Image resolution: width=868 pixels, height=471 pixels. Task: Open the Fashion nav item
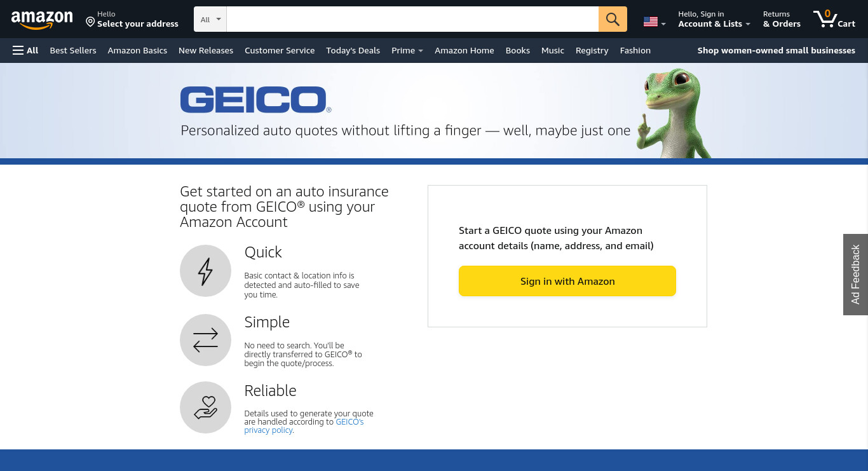point(635,50)
